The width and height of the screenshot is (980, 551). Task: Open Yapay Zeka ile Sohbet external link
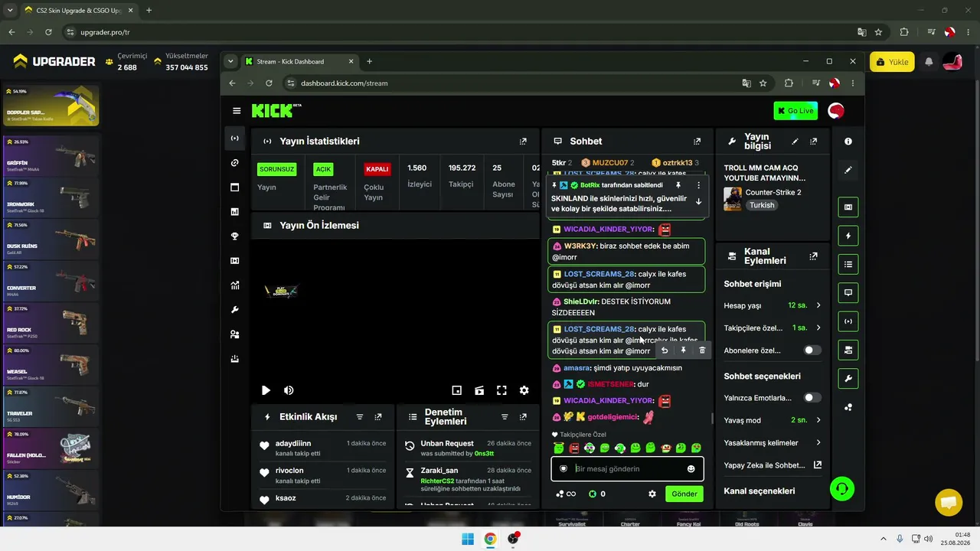818,465
